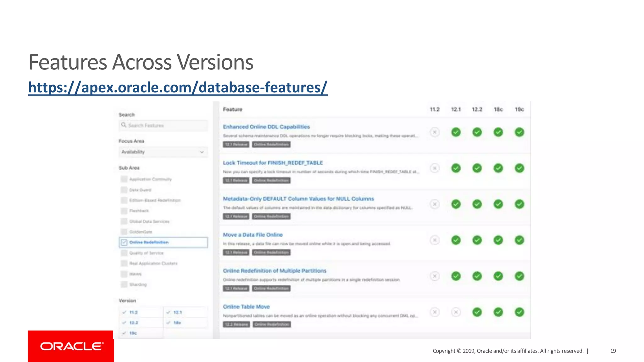Click 12.1 unavailable icon for Online Table Move
Screen dimensions: 644x362
click(456, 312)
